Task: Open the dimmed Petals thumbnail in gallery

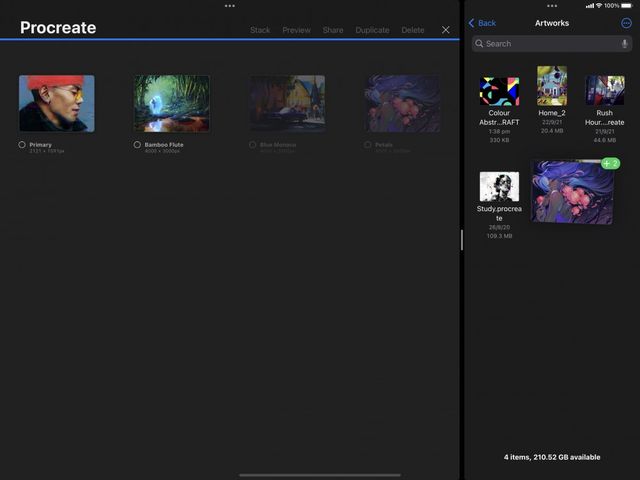Action: click(x=402, y=103)
